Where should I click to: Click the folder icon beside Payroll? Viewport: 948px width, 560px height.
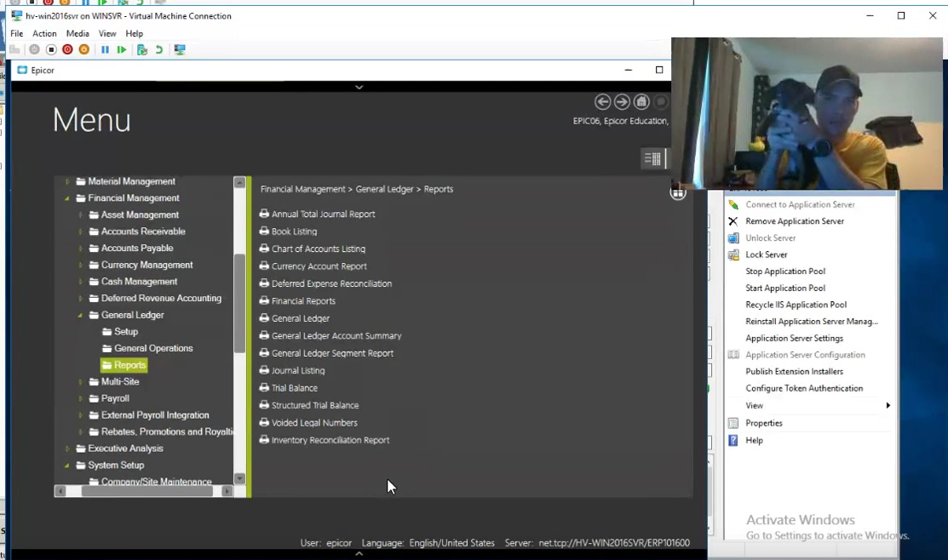click(94, 398)
